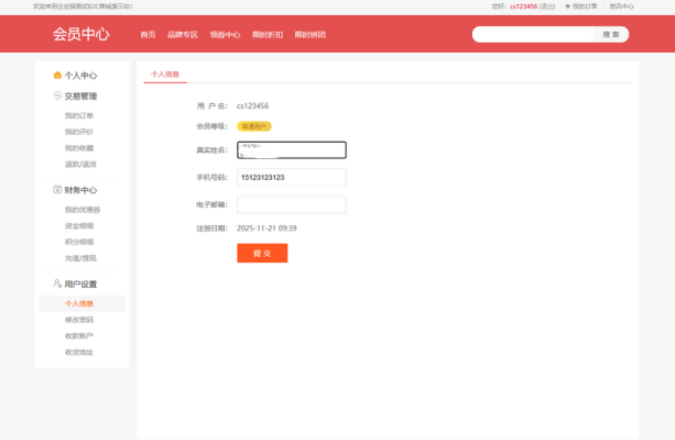Click the 退出 logout link
The height and width of the screenshot is (440, 675).
click(x=547, y=6)
